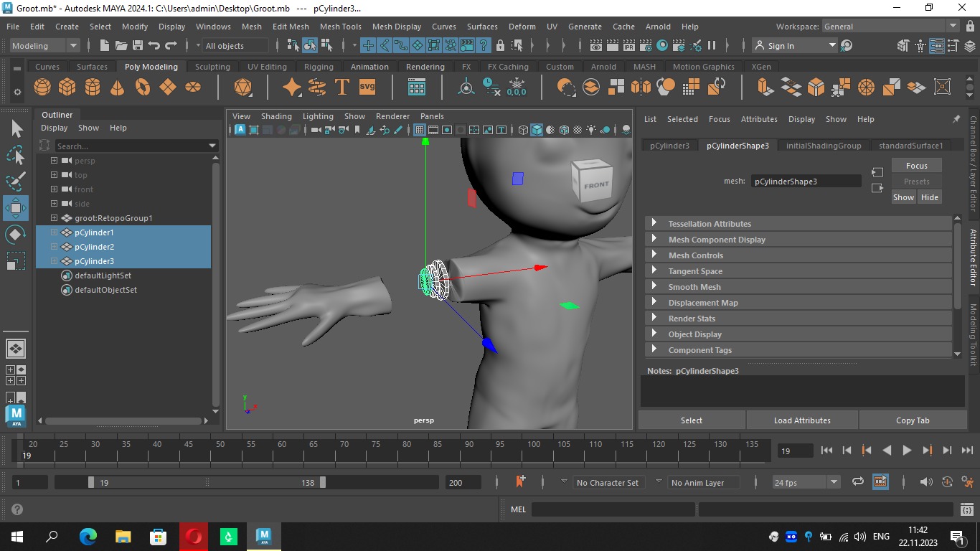This screenshot has width=980, height=551.
Task: Switch to the Rigging shelf tab
Action: point(319,67)
